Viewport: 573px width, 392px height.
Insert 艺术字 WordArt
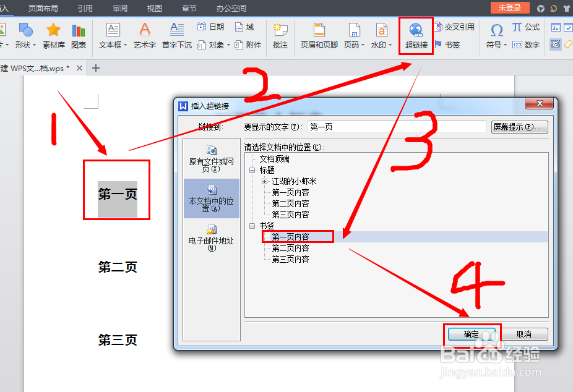[x=144, y=35]
